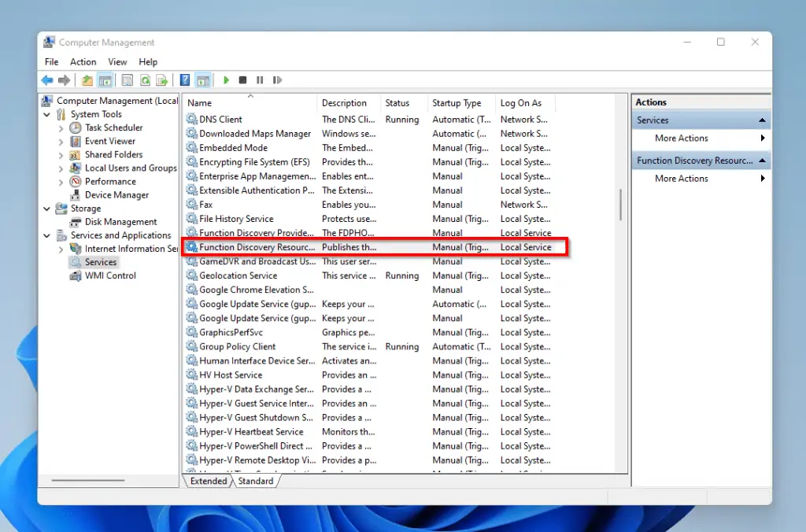Expand the Internet Information Services node
Viewport: 806px width, 532px height.
61,249
